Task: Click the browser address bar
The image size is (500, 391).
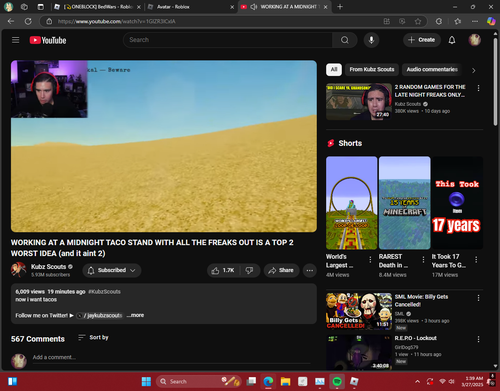Action: coord(213,21)
